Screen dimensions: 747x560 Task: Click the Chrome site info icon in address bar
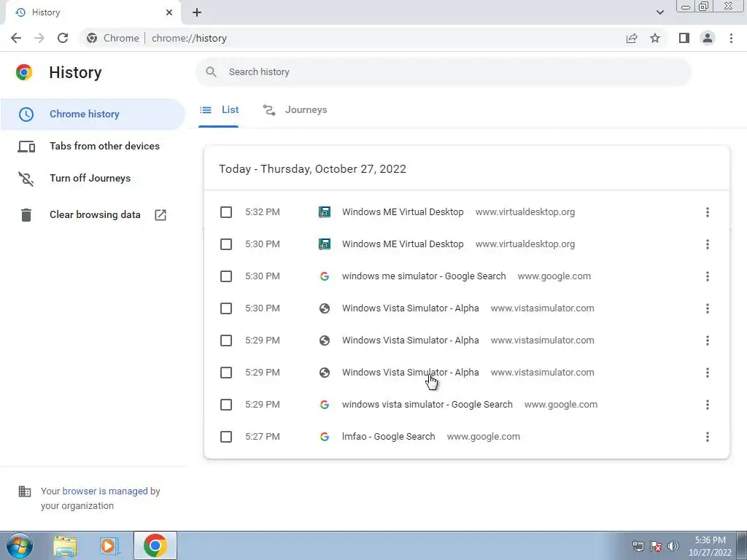[x=92, y=38]
